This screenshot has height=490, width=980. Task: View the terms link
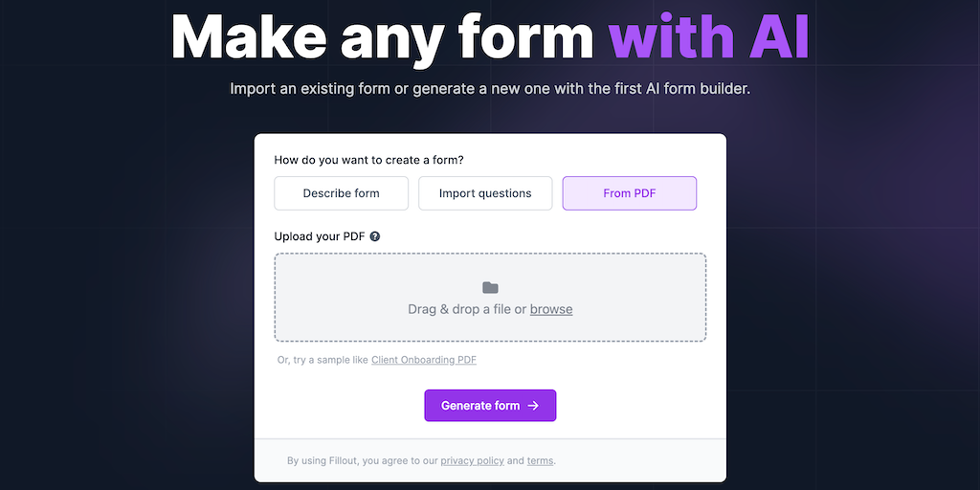click(x=540, y=460)
